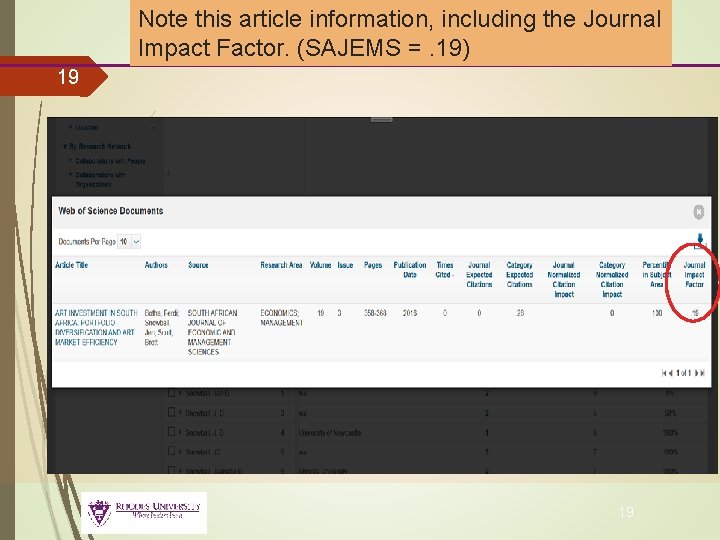Sort by the Pages column header
The width and height of the screenshot is (720, 540).
coord(373,265)
